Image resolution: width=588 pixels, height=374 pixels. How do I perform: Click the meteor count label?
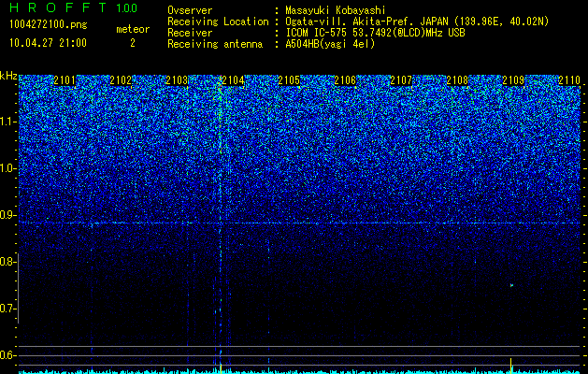click(x=133, y=29)
